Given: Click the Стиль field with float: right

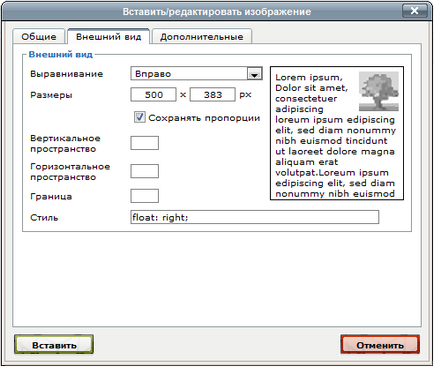Looking at the screenshot, I should point(255,217).
